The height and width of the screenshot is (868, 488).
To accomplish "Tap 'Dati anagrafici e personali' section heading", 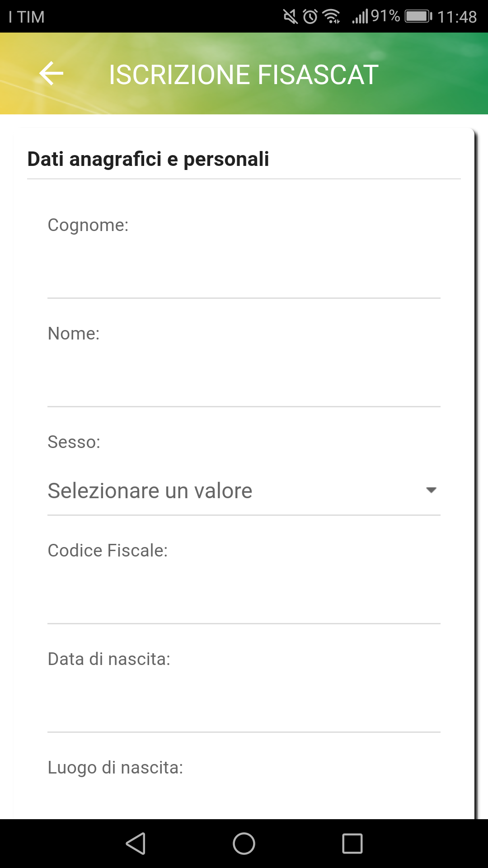I will click(x=148, y=159).
